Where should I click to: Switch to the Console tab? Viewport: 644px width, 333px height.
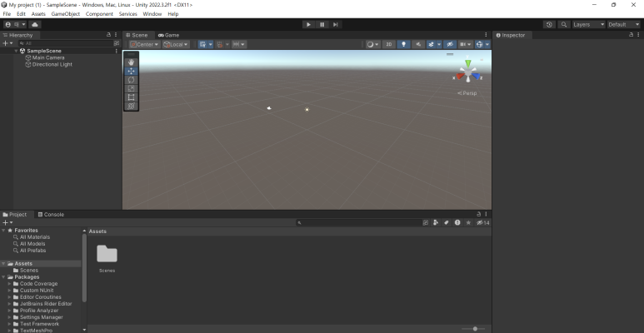51,214
